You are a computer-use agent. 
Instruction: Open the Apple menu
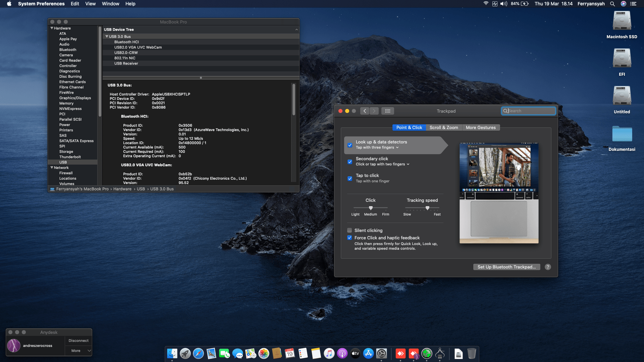pos(9,4)
